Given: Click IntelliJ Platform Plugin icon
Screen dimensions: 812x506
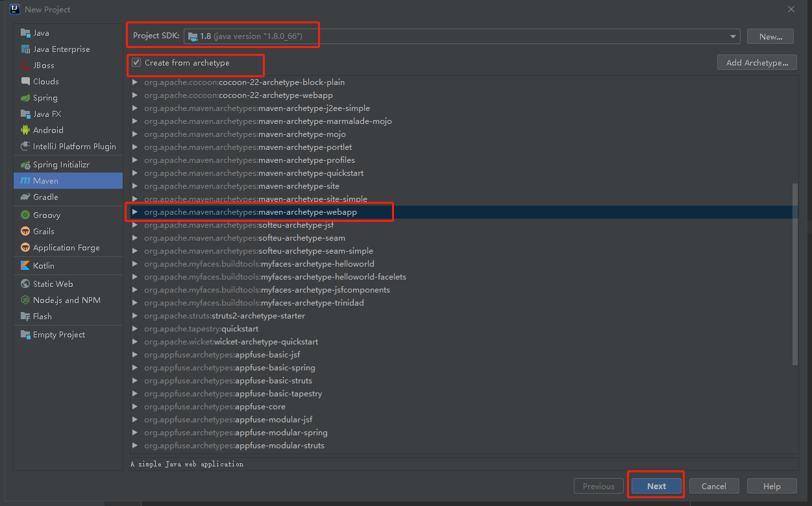Looking at the screenshot, I should point(25,147).
